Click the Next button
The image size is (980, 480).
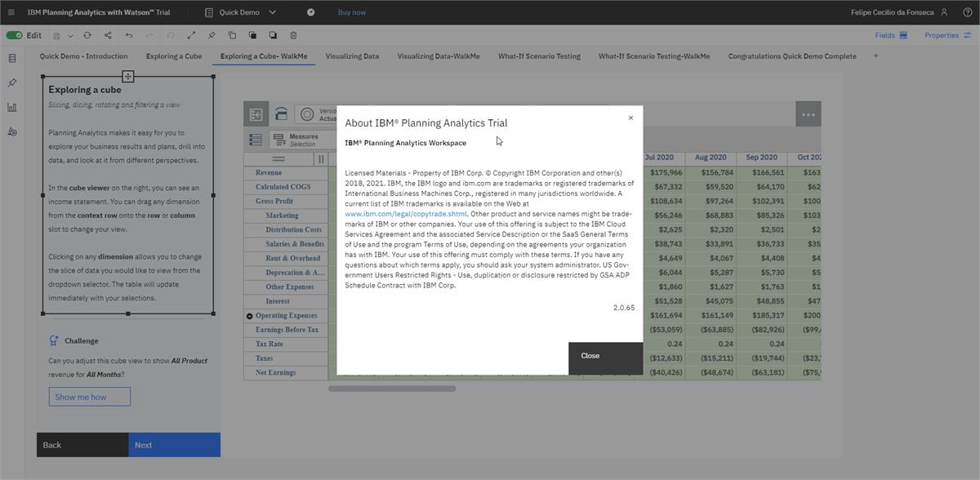[x=174, y=445]
